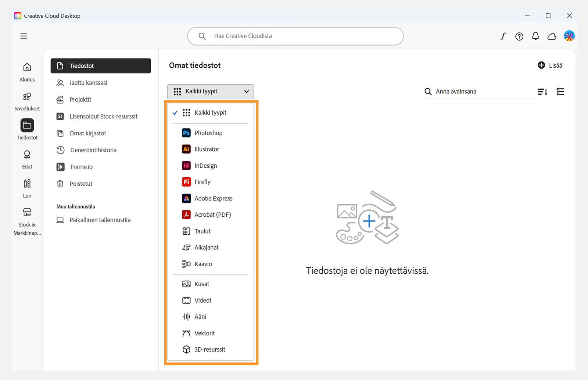The image size is (588, 380).
Task: Go to Aloitus home in sidebar
Action: [27, 72]
